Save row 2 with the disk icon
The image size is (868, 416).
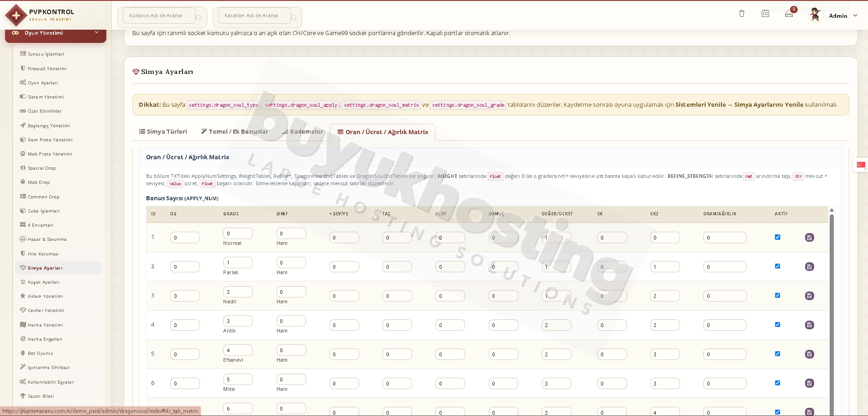pyautogui.click(x=810, y=266)
